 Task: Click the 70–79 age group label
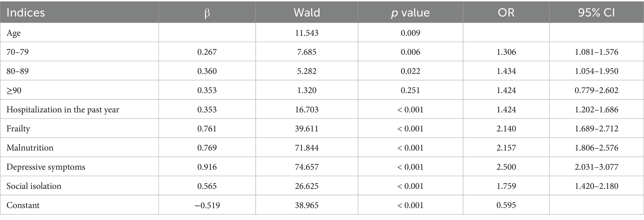tap(17, 52)
